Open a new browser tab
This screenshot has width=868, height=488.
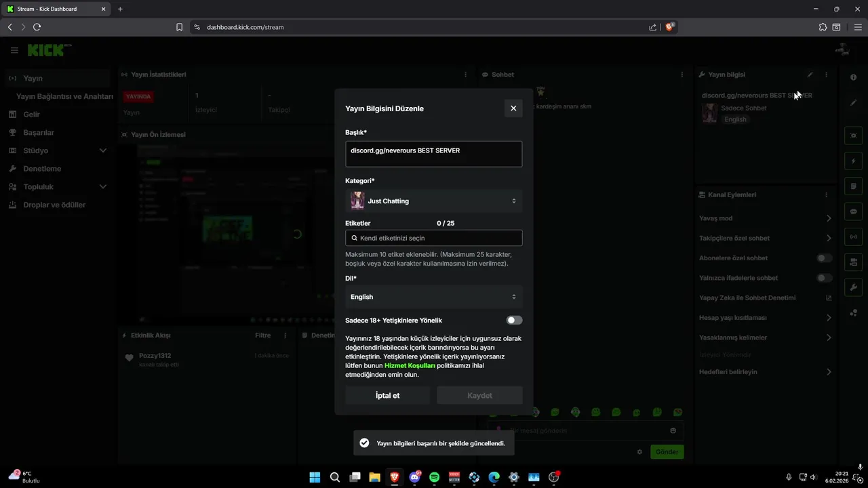pos(120,9)
